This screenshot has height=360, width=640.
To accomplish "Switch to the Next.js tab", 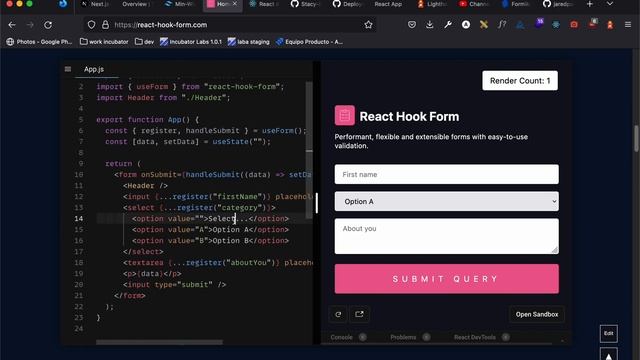I will pos(96,4).
